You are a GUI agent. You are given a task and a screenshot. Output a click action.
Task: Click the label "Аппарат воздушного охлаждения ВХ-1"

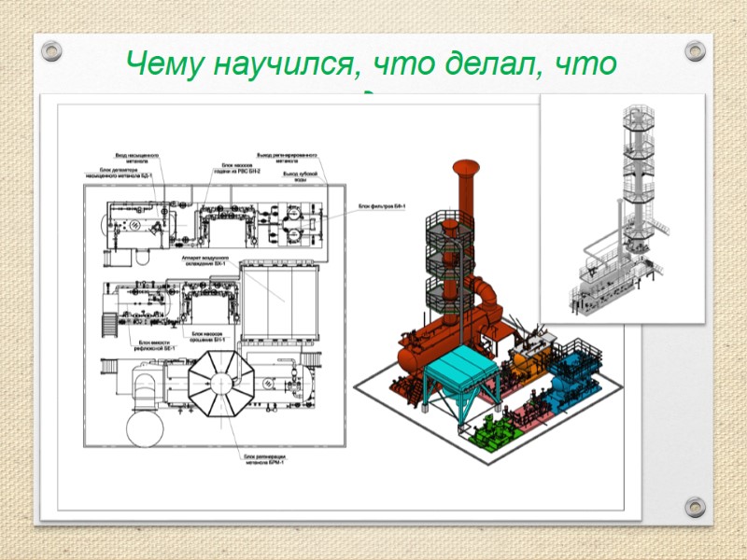[x=204, y=260]
